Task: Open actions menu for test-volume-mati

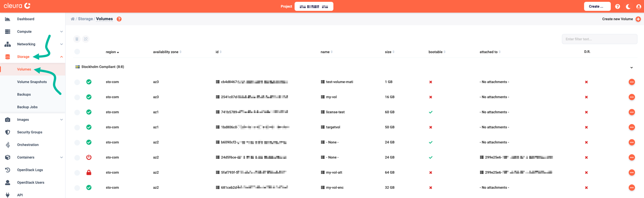Action: pos(632,82)
